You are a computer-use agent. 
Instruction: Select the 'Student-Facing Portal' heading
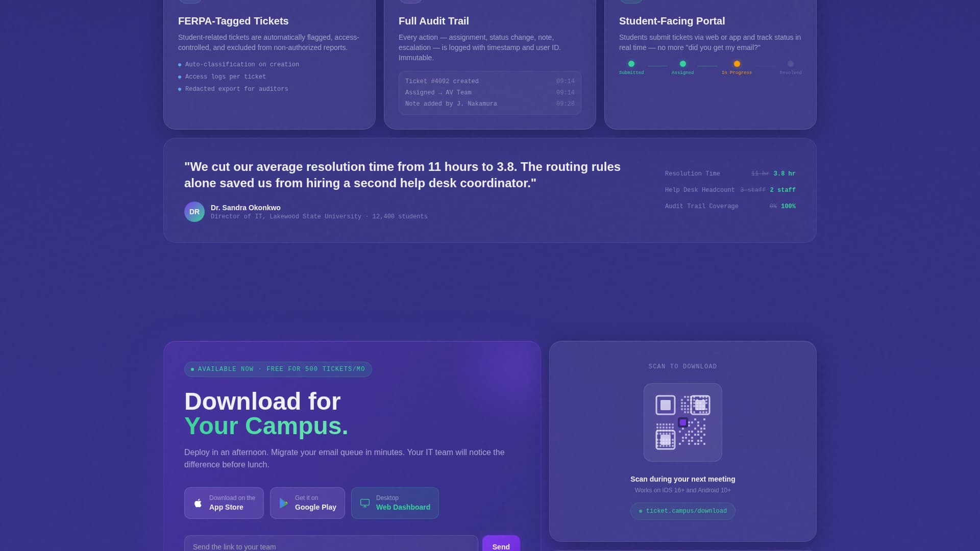(672, 21)
